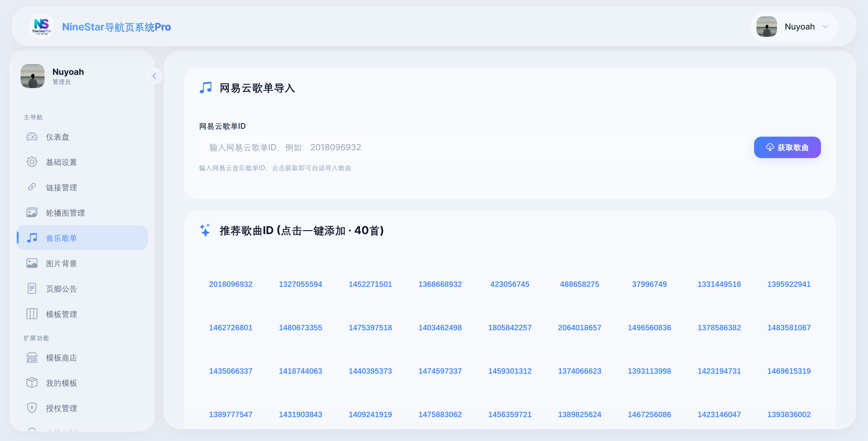This screenshot has width=868, height=441.
Task: Add recommended ID 1368668932
Action: 440,284
